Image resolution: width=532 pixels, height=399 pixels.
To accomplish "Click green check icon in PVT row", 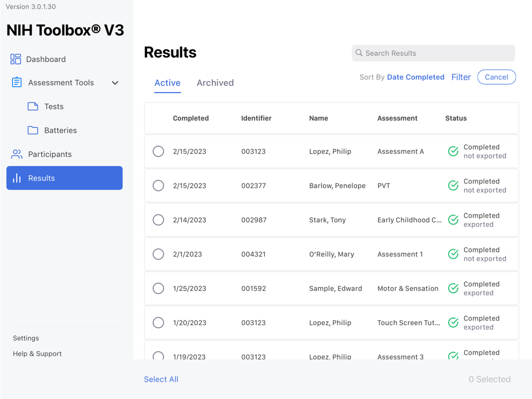I will coord(453,185).
